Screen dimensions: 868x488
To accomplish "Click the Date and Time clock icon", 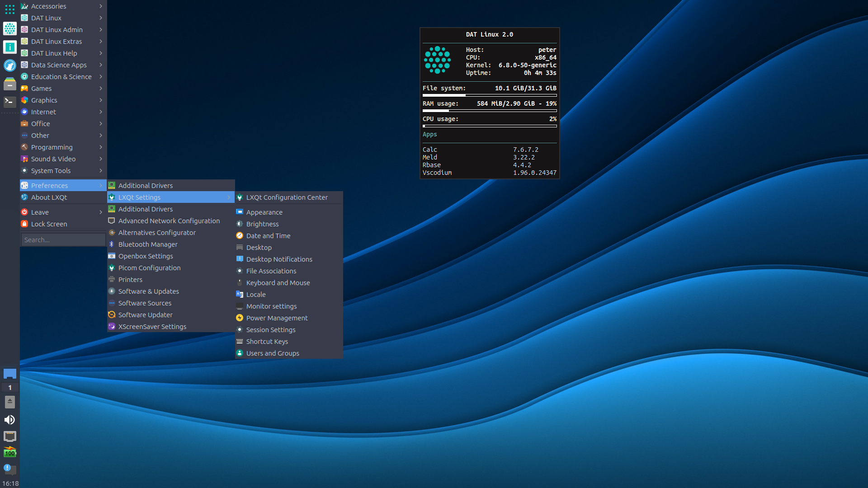I will click(240, 235).
